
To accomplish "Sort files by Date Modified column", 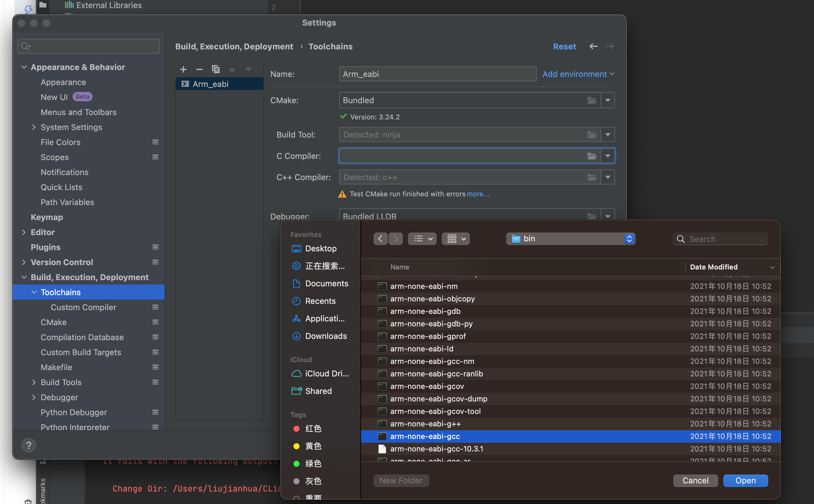I will (x=733, y=267).
